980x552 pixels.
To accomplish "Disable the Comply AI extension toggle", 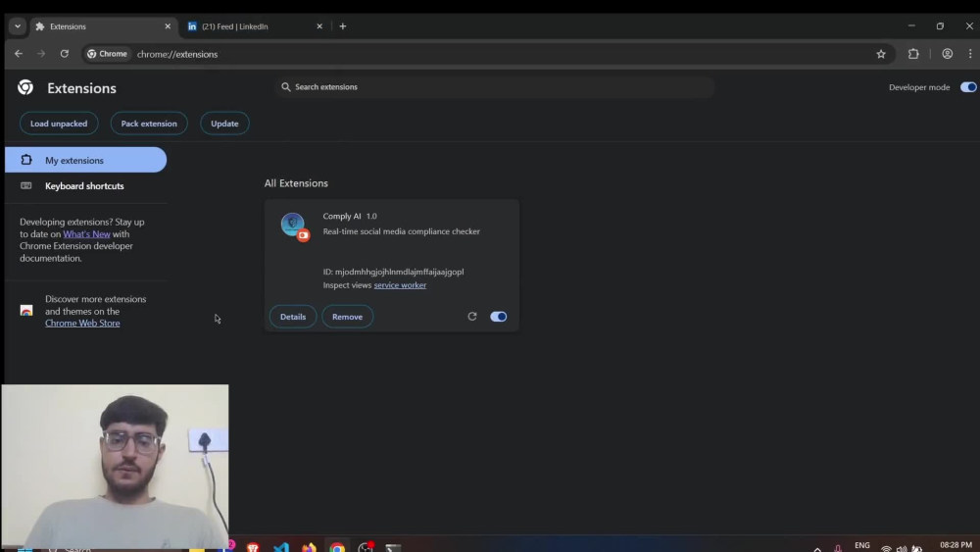I will [x=498, y=317].
